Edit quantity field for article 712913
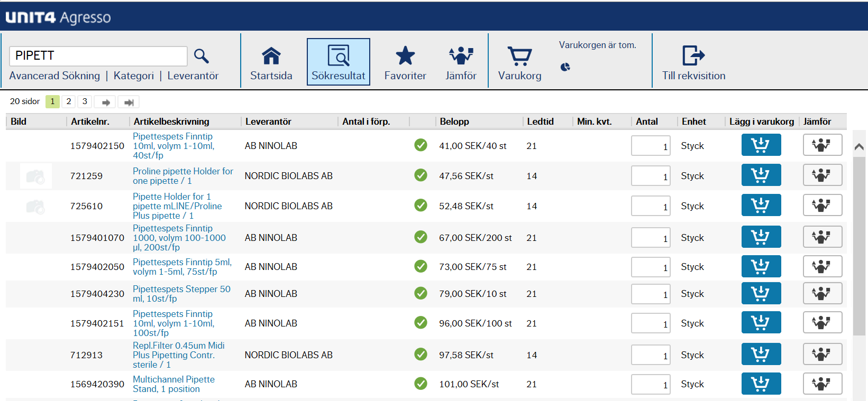Screen dimensions: 868x401 point(651,355)
